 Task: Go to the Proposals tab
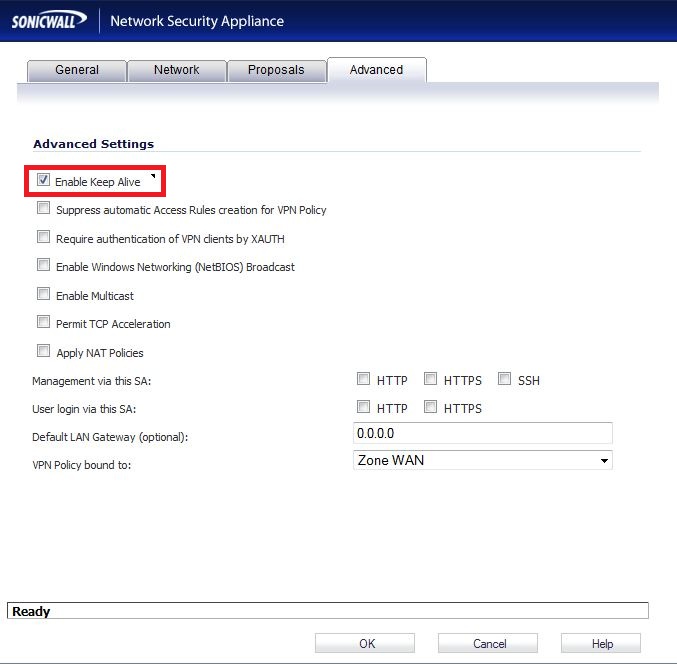pos(276,70)
